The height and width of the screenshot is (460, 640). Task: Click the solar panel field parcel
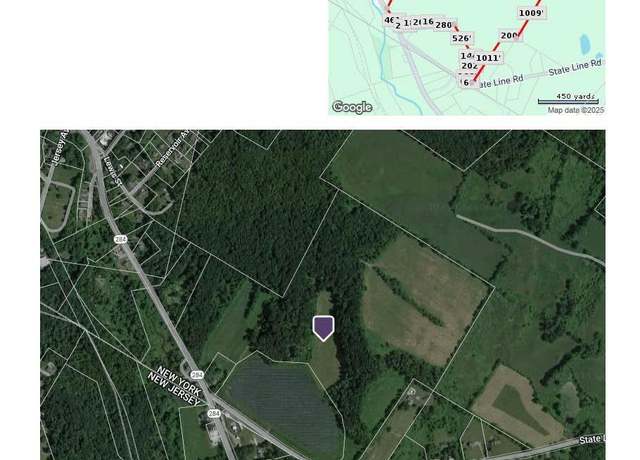(x=286, y=402)
